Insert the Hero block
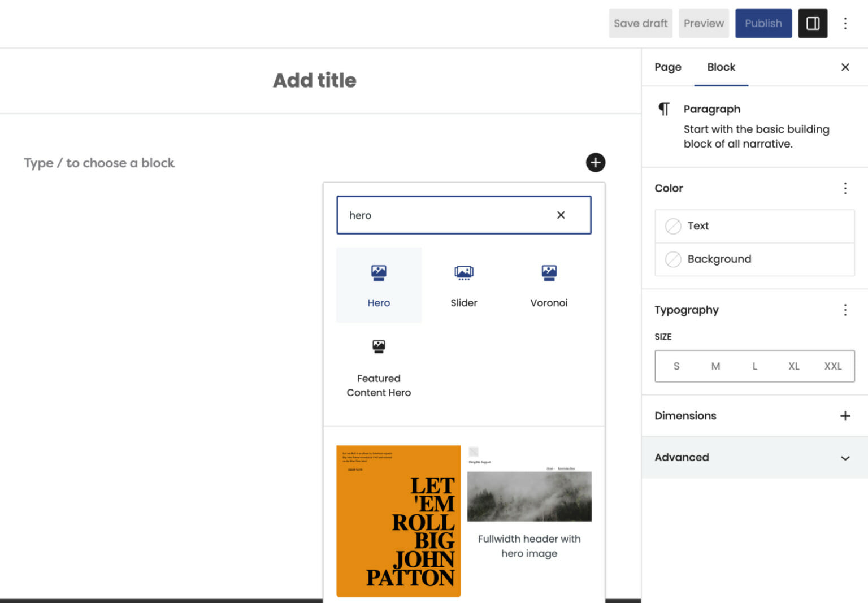 [379, 285]
